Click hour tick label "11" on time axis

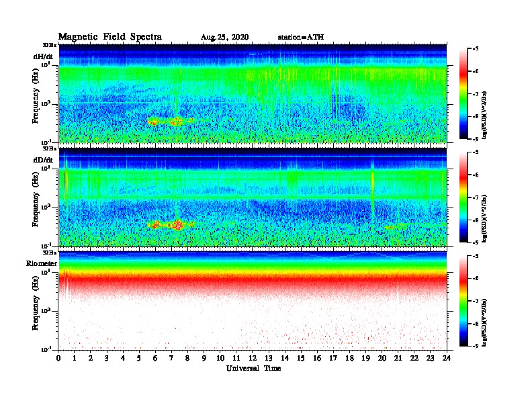[236, 358]
